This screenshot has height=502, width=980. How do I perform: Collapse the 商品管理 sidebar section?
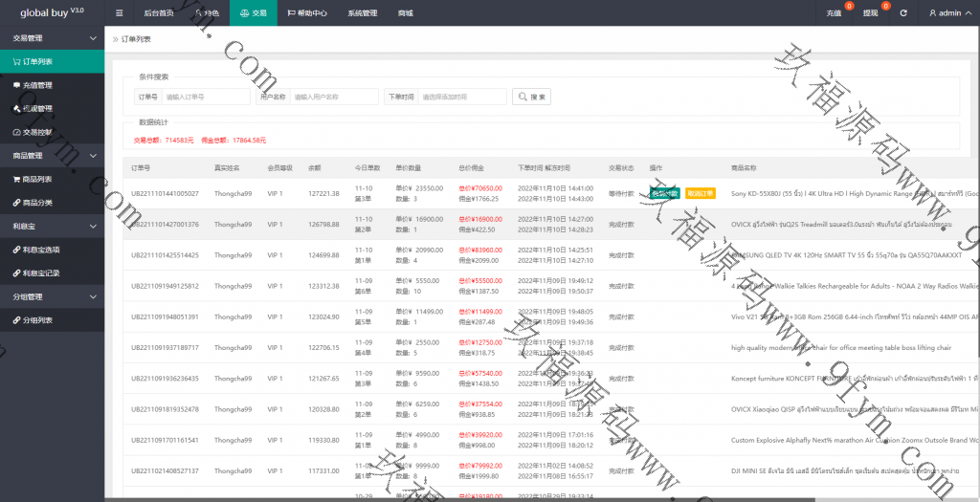tap(93, 156)
